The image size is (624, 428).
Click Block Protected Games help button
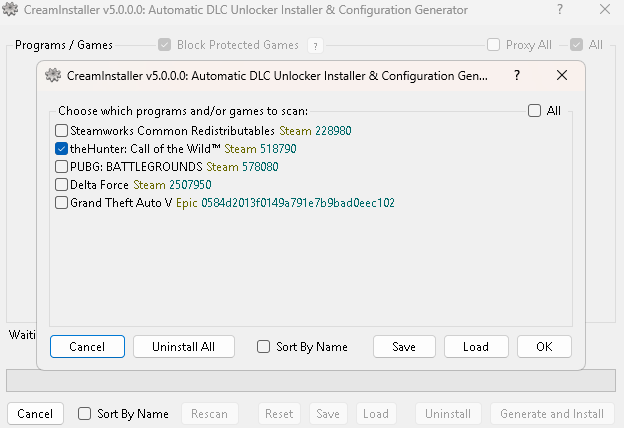coord(315,46)
